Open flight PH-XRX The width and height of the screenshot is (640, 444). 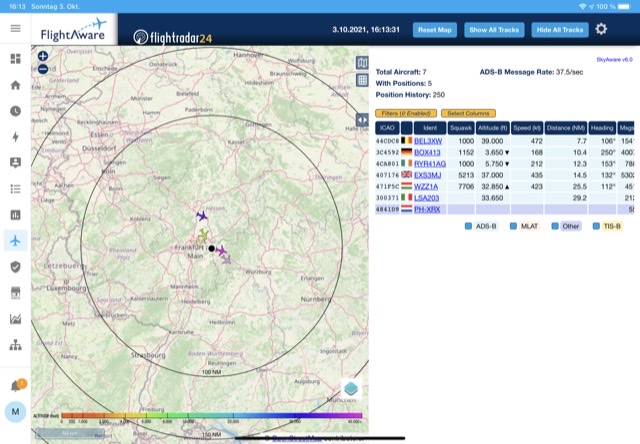click(x=427, y=209)
